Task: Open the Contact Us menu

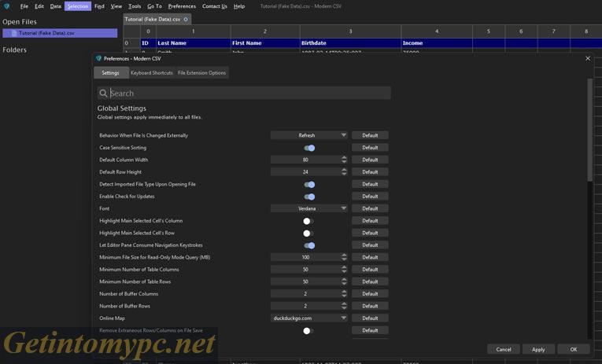Action: click(215, 6)
